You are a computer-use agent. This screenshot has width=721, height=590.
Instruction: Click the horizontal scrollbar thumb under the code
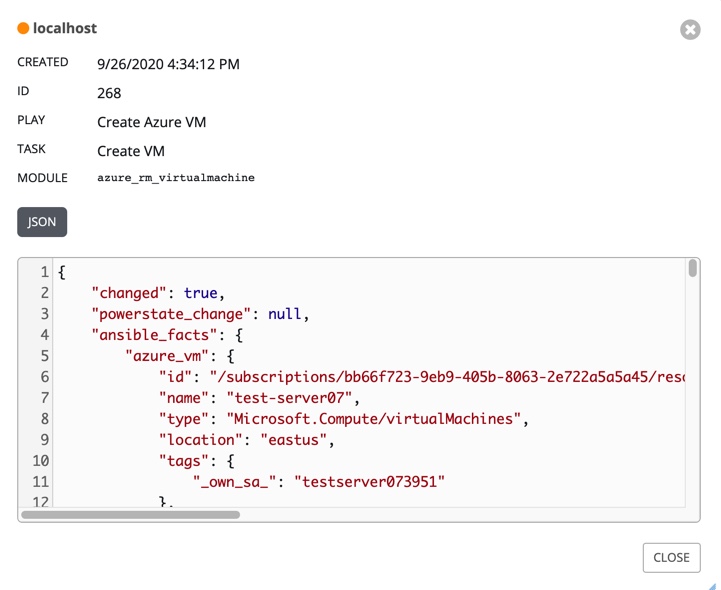point(130,515)
